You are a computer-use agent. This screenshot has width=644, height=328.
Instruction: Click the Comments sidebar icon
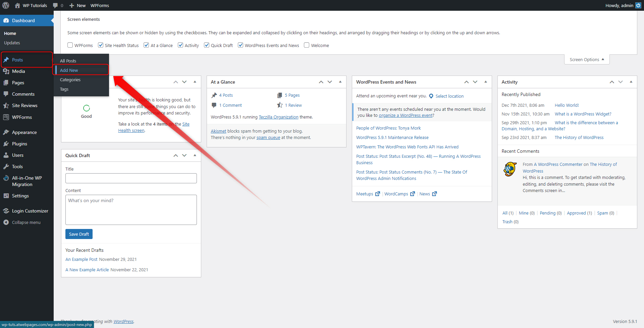pyautogui.click(x=6, y=94)
